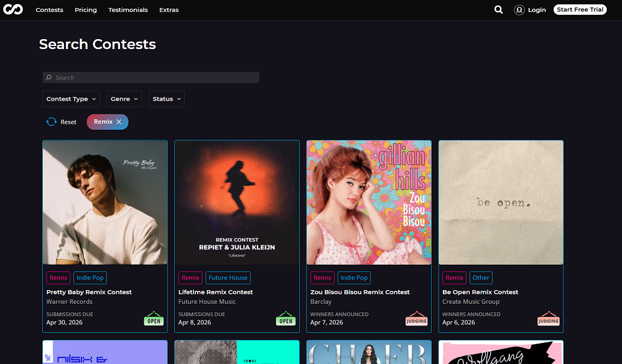Open the Wolfgang pink contest thumbnail

click(501, 352)
